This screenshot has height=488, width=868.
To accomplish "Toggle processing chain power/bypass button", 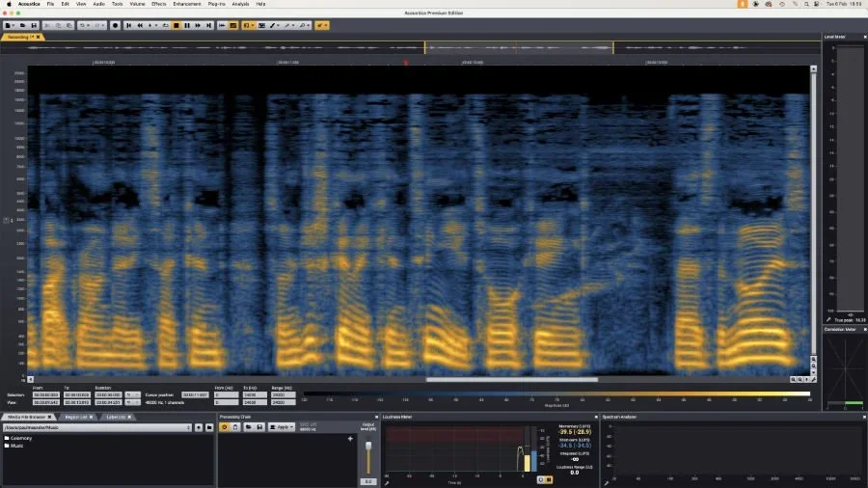I will pyautogui.click(x=224, y=427).
